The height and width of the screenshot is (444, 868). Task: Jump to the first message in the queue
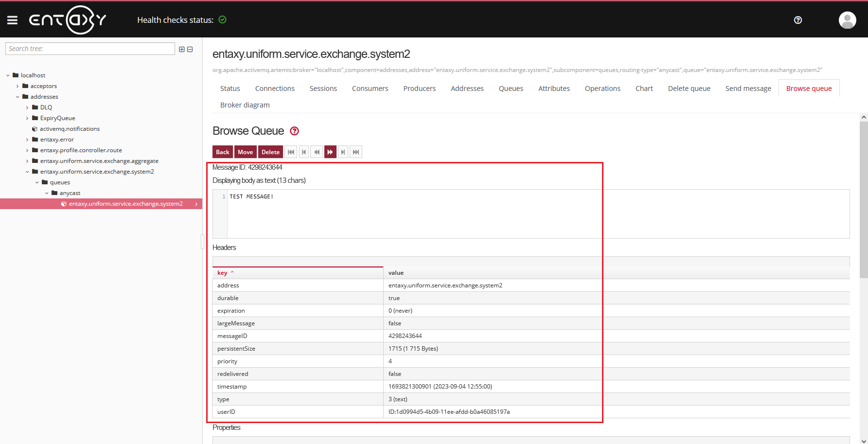[291, 151]
